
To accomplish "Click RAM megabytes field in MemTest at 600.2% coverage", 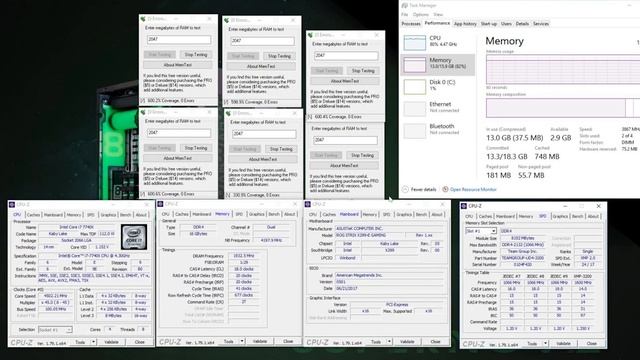I will [x=179, y=39].
